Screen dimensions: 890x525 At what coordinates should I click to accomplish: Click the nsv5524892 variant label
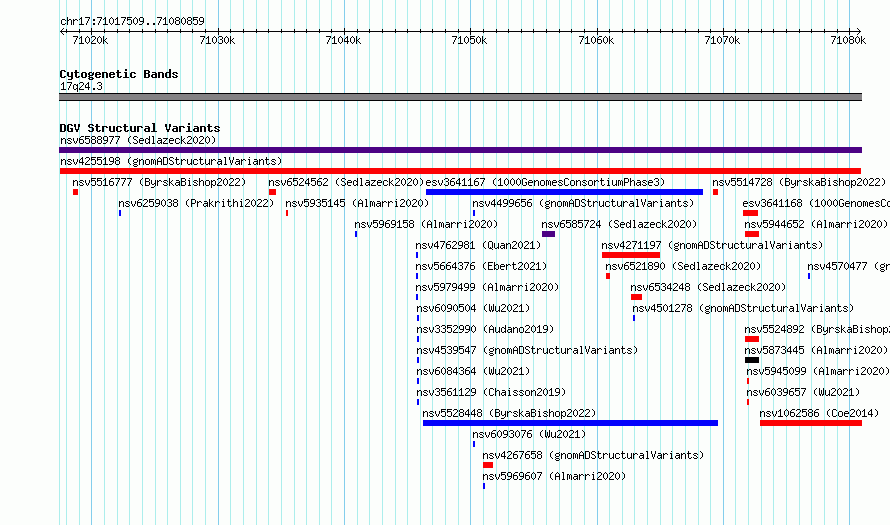tap(817, 329)
